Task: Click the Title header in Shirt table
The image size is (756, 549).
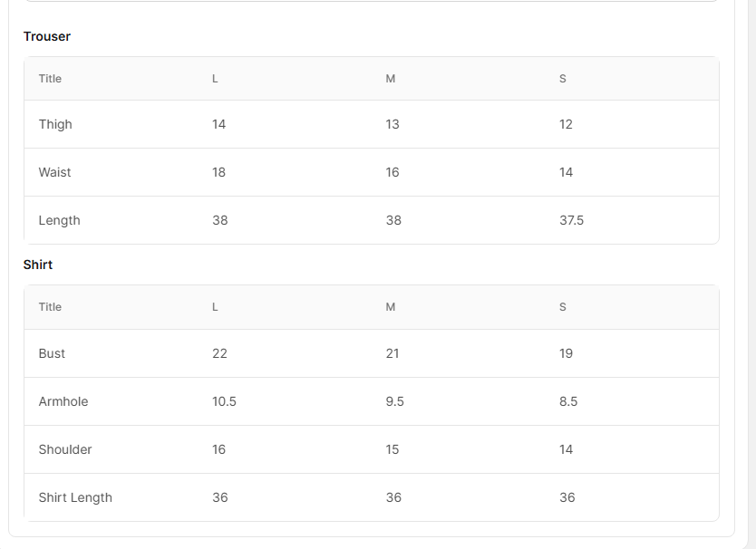Action: tap(50, 307)
